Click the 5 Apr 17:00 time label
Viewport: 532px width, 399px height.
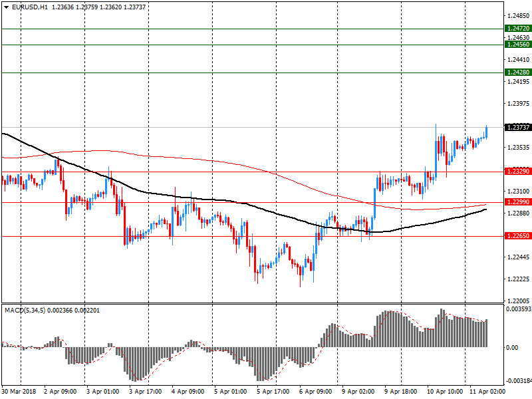[x=273, y=392]
